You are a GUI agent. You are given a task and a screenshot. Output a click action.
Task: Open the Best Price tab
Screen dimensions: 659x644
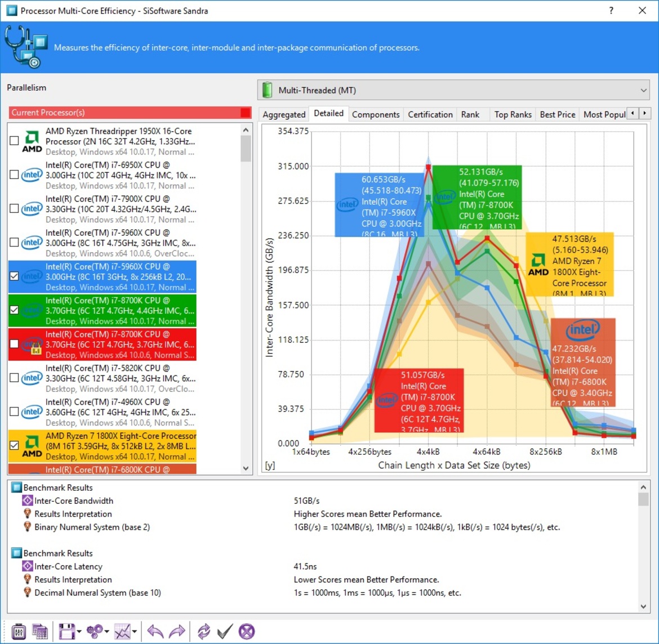[557, 114]
